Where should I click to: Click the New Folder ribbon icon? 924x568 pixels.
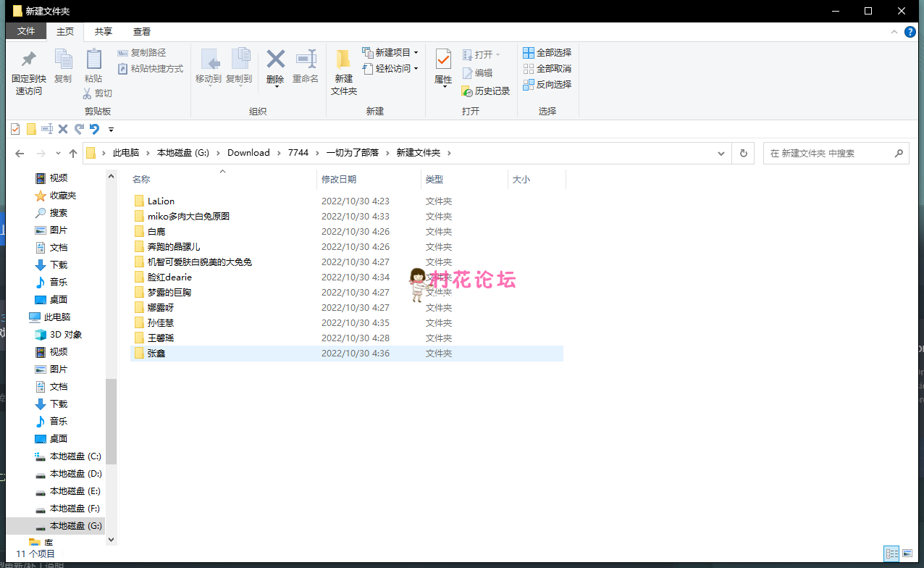(343, 61)
